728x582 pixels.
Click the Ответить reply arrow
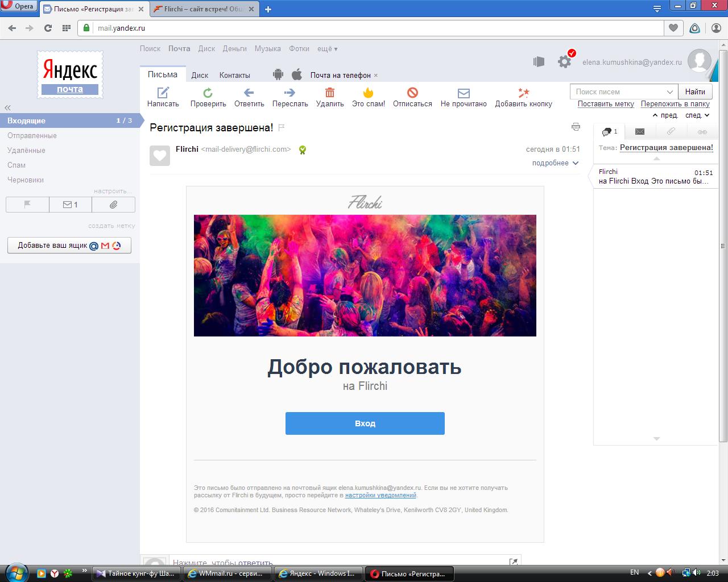click(x=249, y=93)
